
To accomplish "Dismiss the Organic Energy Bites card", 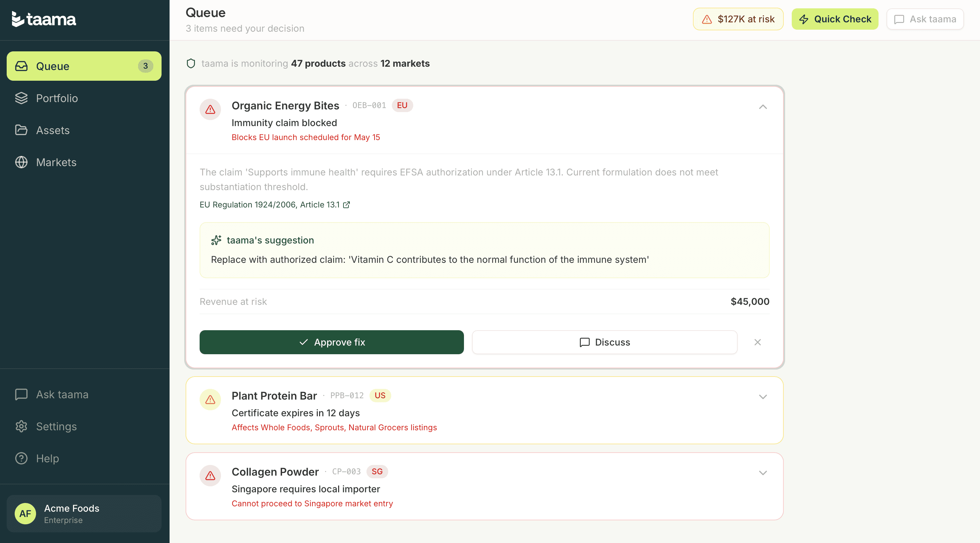I will tap(757, 342).
